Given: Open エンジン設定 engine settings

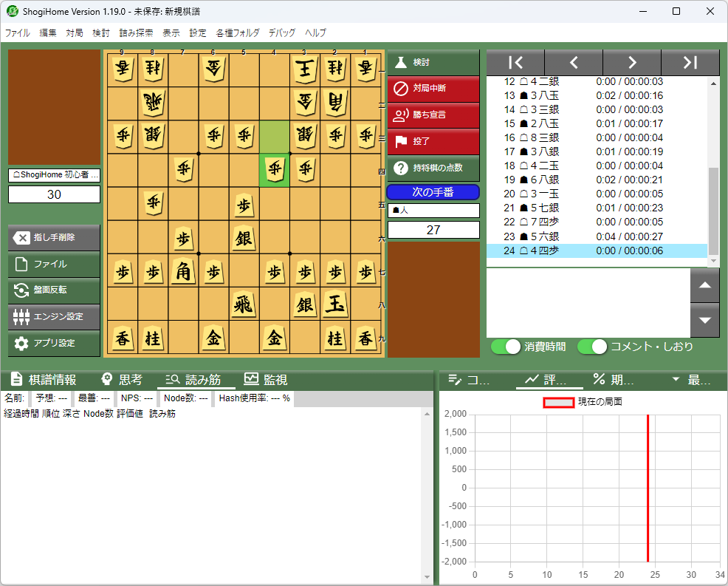Looking at the screenshot, I should [54, 316].
